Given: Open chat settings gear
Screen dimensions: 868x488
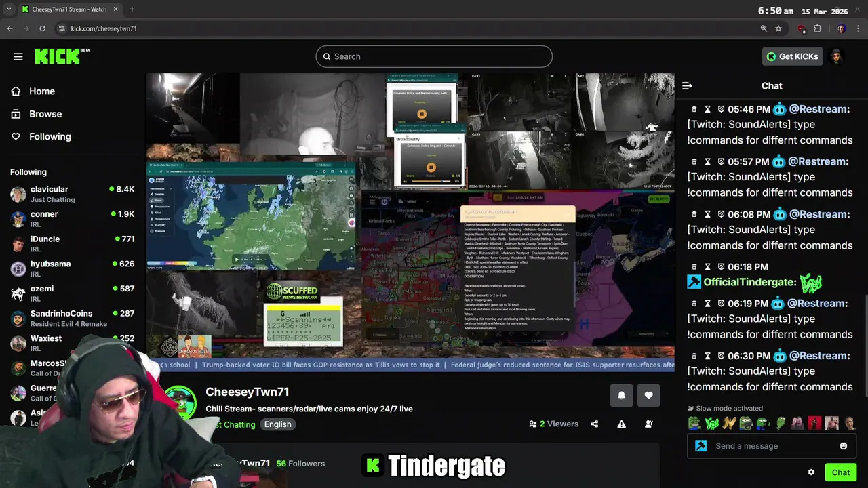Looking at the screenshot, I should coord(811,472).
